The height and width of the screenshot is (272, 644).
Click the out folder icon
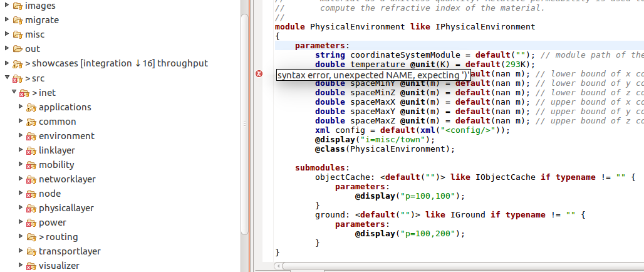[18, 49]
